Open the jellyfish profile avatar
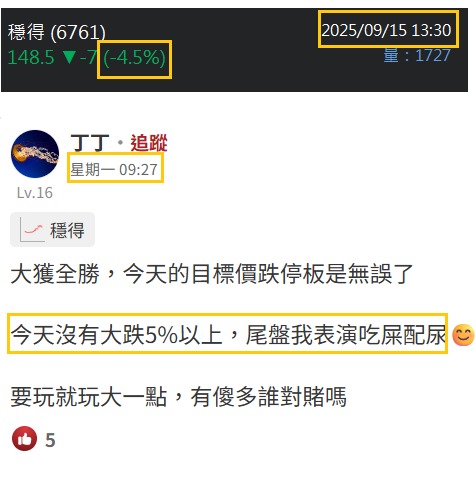Screen dimensions: 476x494 [35, 154]
